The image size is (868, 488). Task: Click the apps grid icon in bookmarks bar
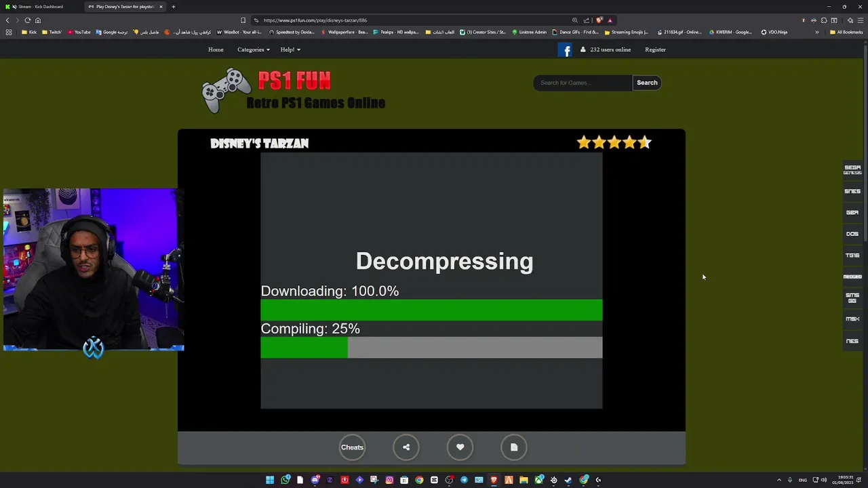pos(9,32)
